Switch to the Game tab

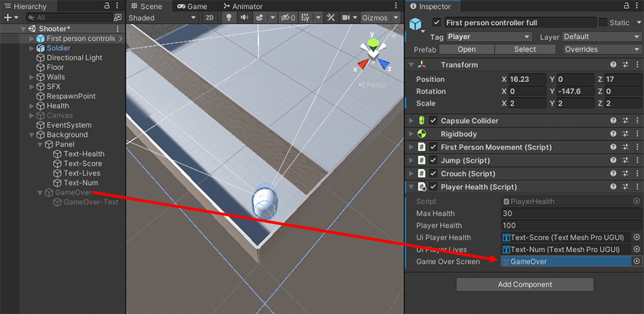pyautogui.click(x=192, y=6)
